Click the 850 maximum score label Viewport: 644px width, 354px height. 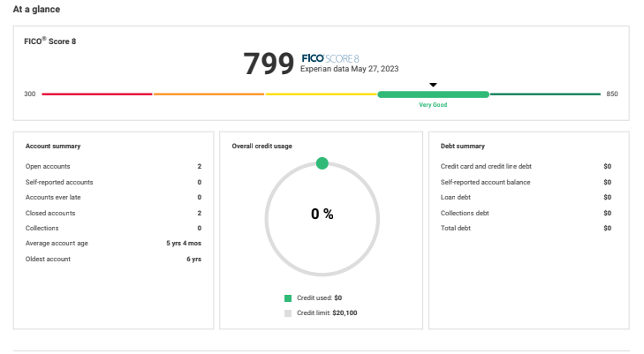click(612, 94)
